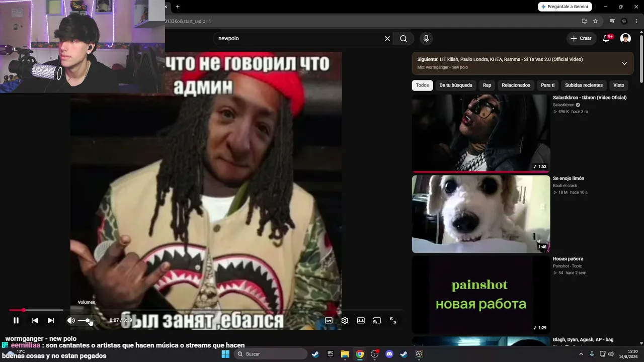Click the 'wormganger - new polo' video title
The image size is (644, 362).
(x=41, y=339)
